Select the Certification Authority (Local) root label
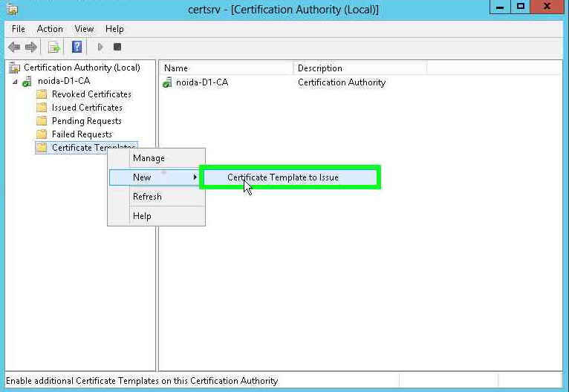569x392 pixels. coord(82,68)
